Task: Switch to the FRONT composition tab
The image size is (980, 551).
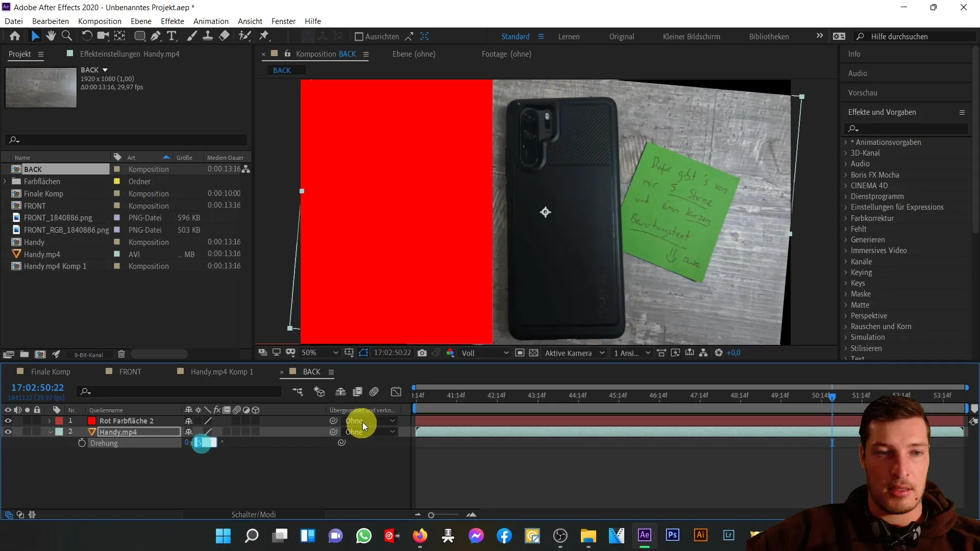Action: click(130, 371)
